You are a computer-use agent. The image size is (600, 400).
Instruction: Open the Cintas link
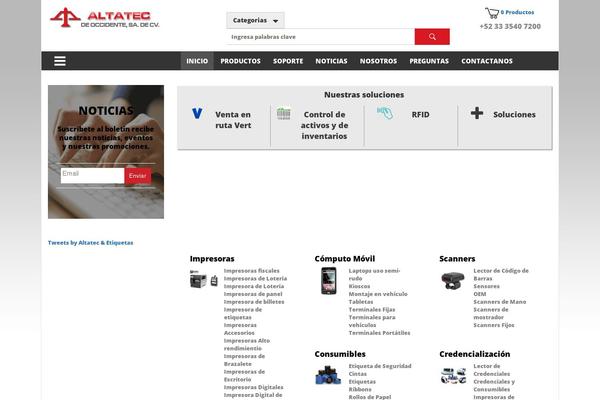(x=357, y=374)
